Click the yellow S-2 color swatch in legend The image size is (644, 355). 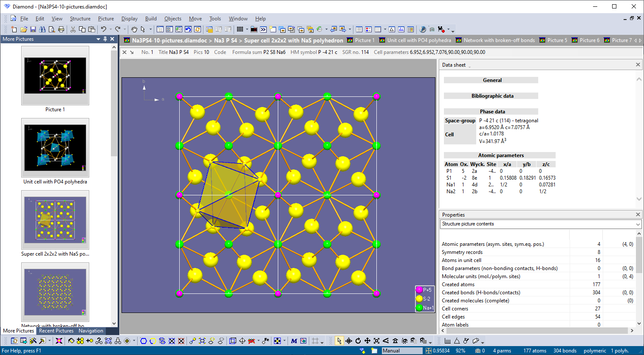420,299
